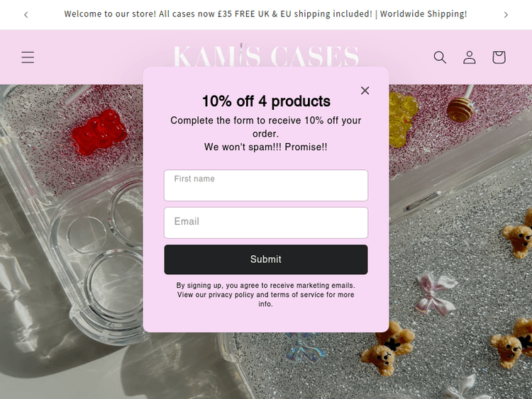The height and width of the screenshot is (399, 532).
Task: Show the previous announcement
Action: tap(26, 14)
